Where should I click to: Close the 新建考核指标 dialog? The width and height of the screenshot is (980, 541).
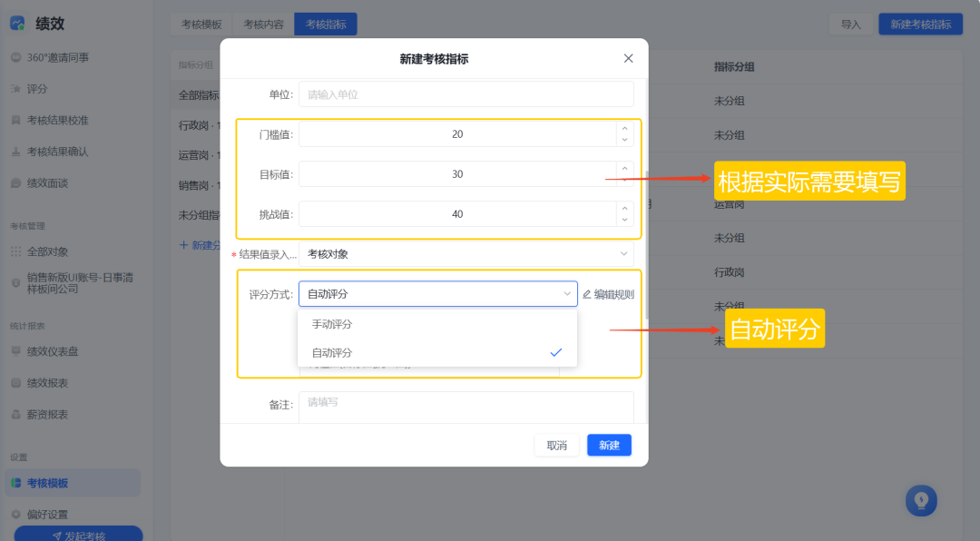[628, 58]
